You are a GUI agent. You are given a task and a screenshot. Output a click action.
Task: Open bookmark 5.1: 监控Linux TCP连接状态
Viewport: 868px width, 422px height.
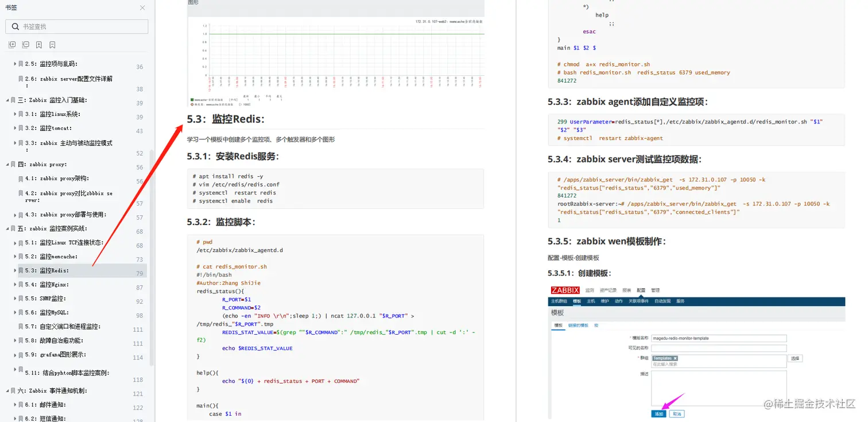(x=64, y=243)
